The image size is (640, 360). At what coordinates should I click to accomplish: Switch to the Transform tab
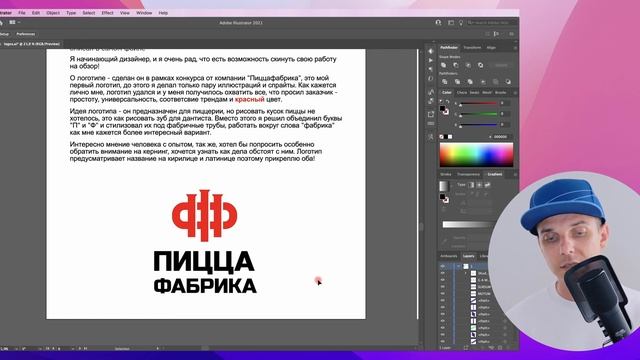coord(472,48)
